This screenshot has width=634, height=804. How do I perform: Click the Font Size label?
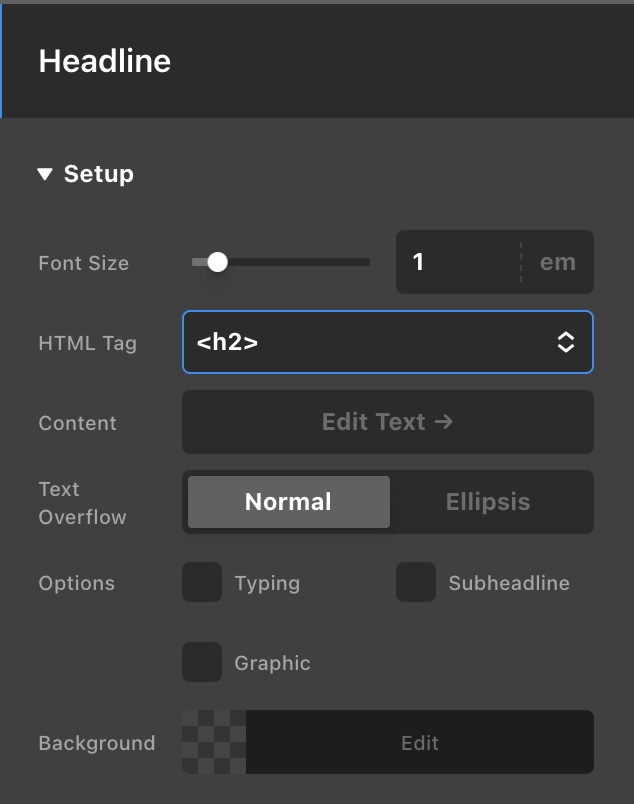pyautogui.click(x=83, y=264)
